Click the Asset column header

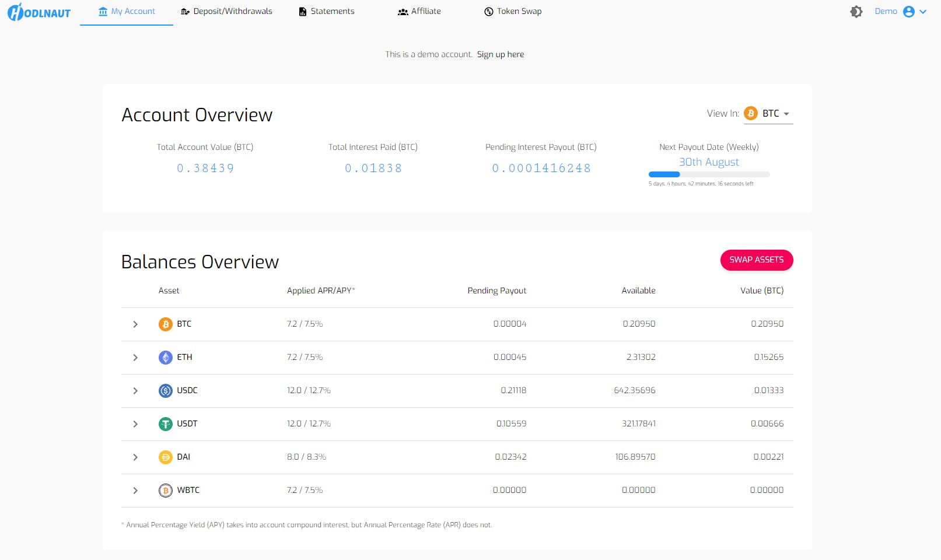coord(169,290)
